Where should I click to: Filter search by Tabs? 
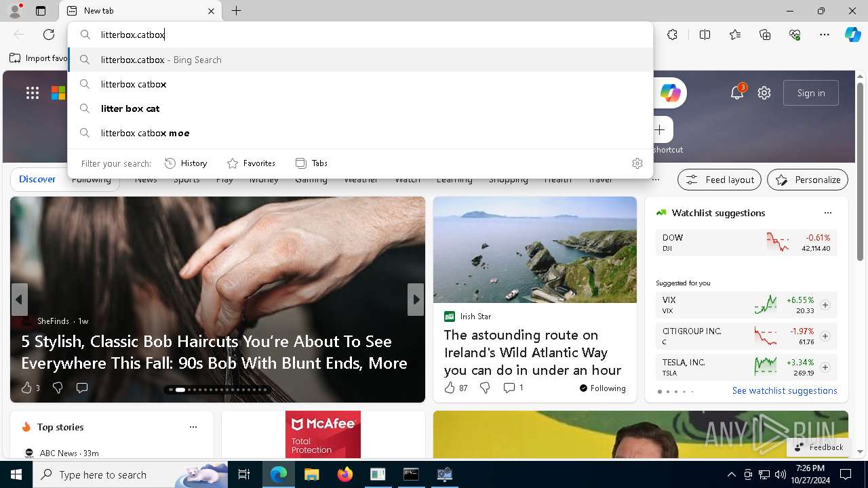pyautogui.click(x=311, y=163)
